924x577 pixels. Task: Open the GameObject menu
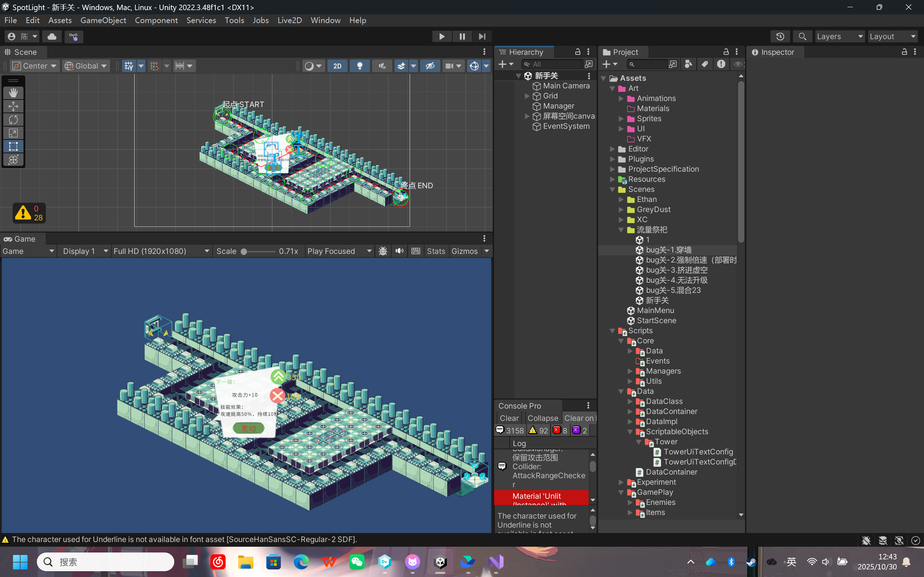pyautogui.click(x=103, y=20)
